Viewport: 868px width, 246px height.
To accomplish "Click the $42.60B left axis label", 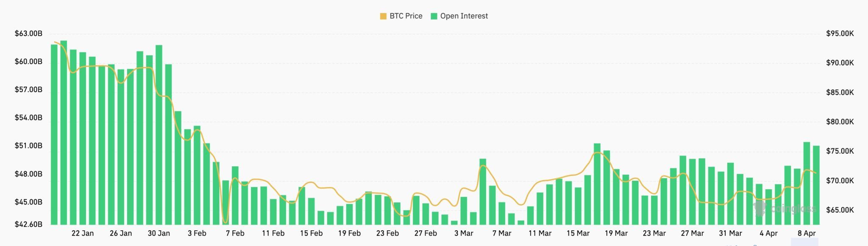I will point(28,224).
